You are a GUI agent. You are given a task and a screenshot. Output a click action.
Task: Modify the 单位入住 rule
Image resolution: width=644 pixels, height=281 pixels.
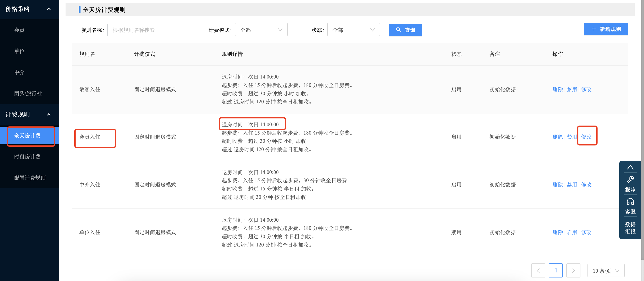(x=586, y=232)
